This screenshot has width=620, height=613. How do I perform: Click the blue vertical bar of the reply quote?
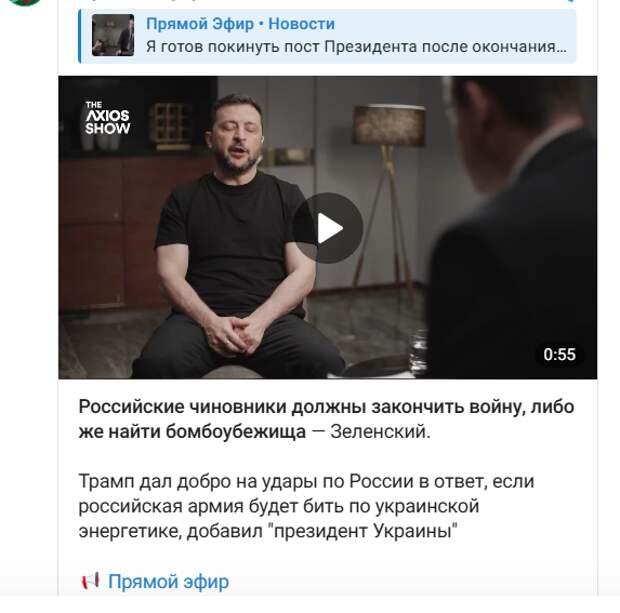tap(80, 36)
